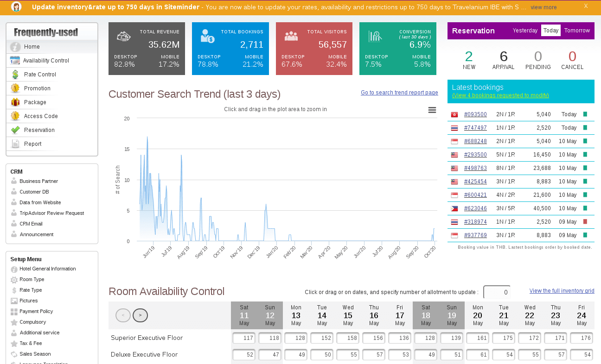Click the Reservation green checkmark icon
Viewport: 601px width, 364px height.
[15, 130]
